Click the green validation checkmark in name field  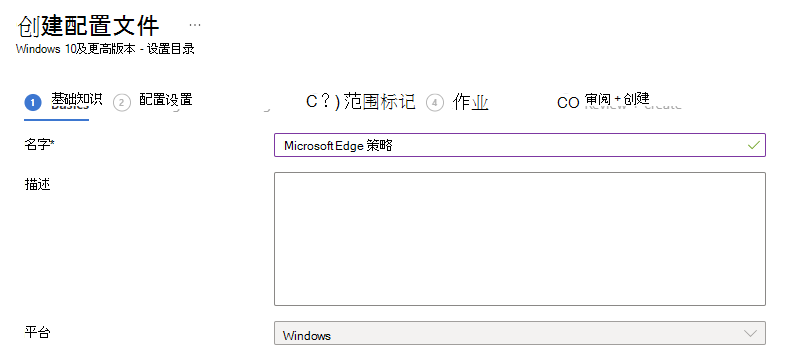click(x=753, y=145)
